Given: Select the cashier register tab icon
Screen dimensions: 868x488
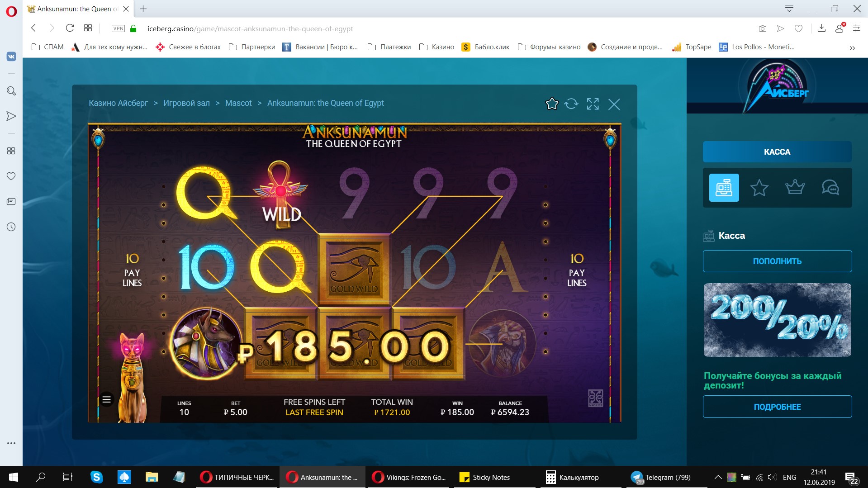Looking at the screenshot, I should pyautogui.click(x=724, y=188).
